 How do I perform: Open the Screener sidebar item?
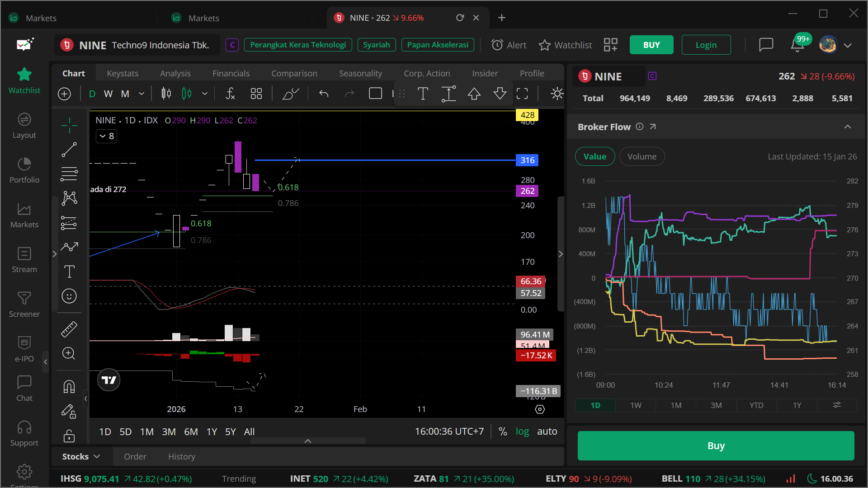[24, 304]
